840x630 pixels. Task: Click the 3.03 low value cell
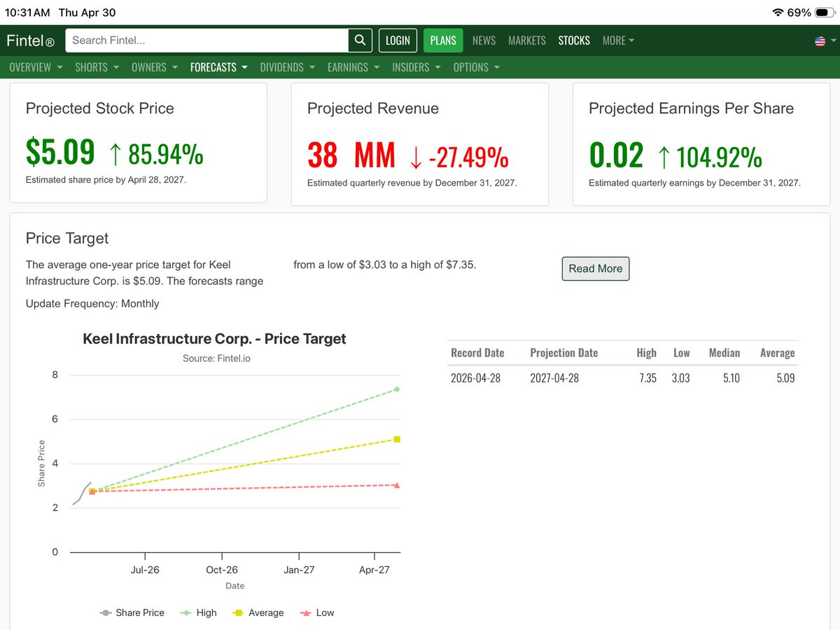[680, 378]
